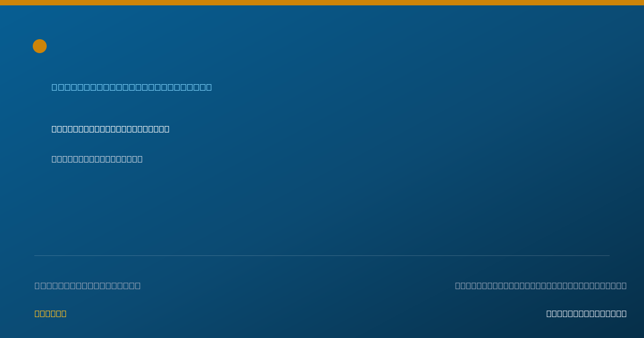
Task: Click first glyph of yellow footer text
Action: pos(37,313)
